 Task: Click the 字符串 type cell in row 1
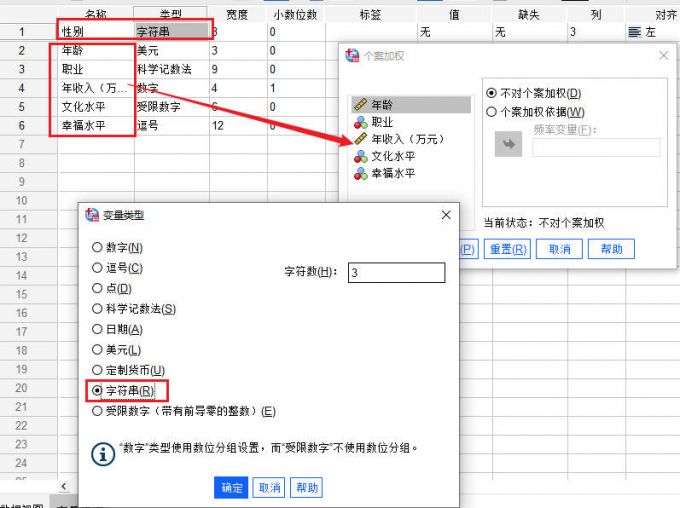coord(172,32)
